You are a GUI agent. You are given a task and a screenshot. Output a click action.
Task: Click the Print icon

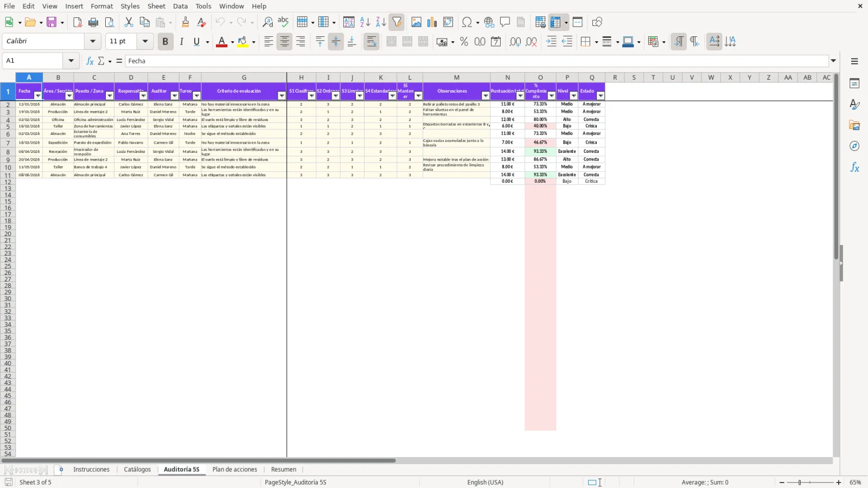93,22
